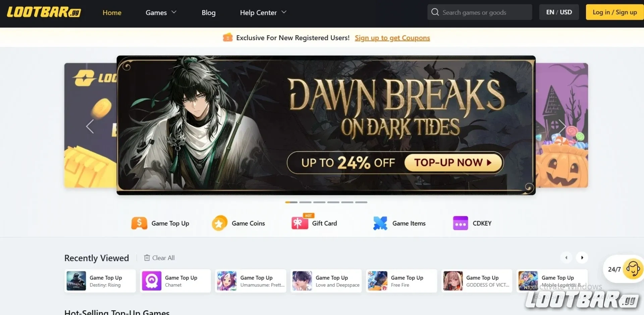Open Destiny: Rising recently viewed thumbnail
Image resolution: width=644 pixels, height=315 pixels.
(76, 281)
